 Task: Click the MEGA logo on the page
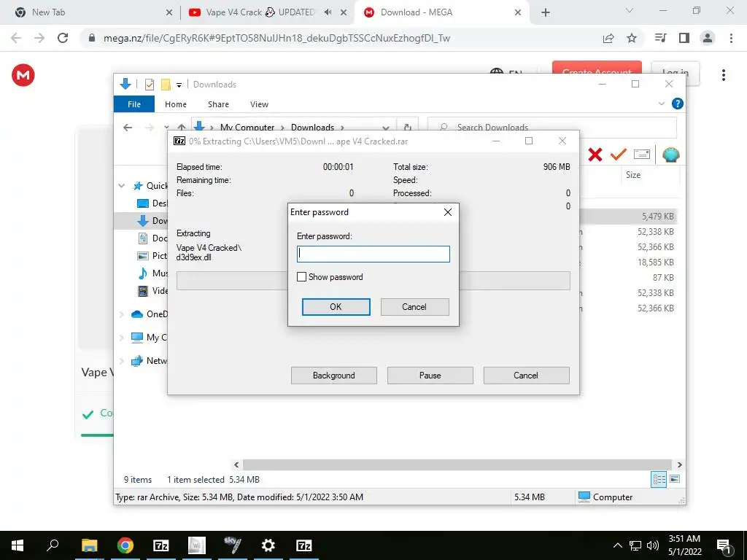click(x=23, y=75)
